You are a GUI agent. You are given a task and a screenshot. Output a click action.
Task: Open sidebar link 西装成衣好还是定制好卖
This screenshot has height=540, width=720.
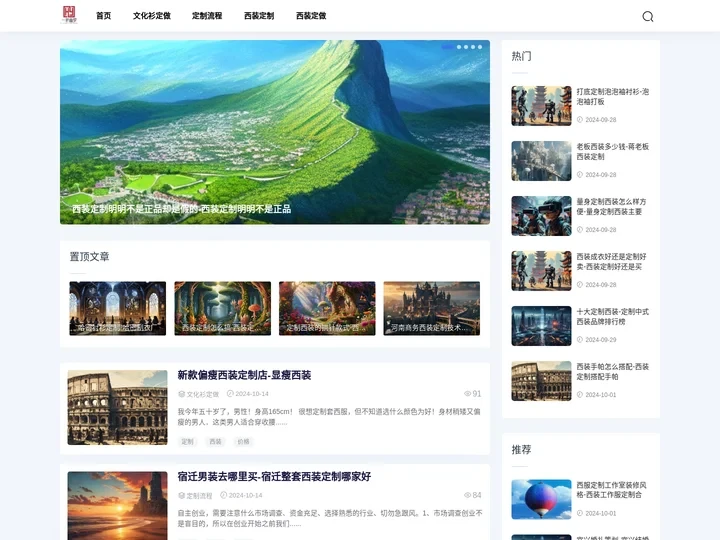pos(611,261)
